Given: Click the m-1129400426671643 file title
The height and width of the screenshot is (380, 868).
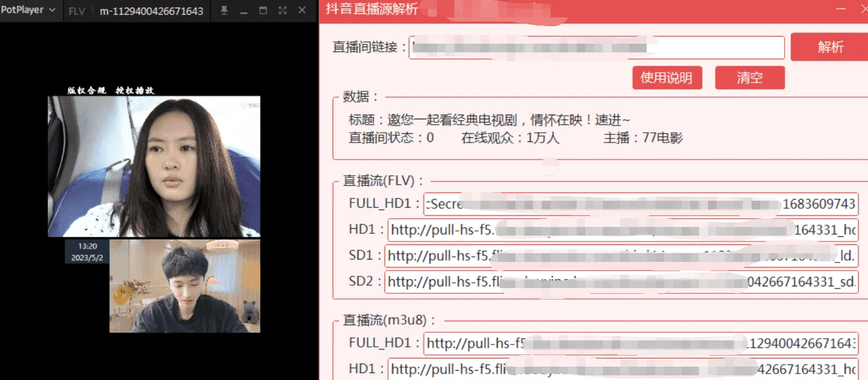Looking at the screenshot, I should click(x=151, y=11).
